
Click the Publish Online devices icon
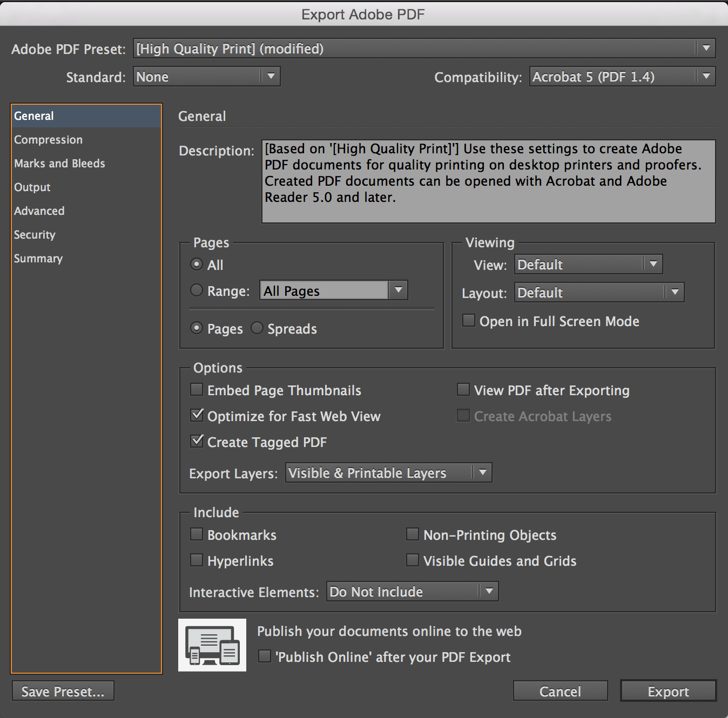212,645
